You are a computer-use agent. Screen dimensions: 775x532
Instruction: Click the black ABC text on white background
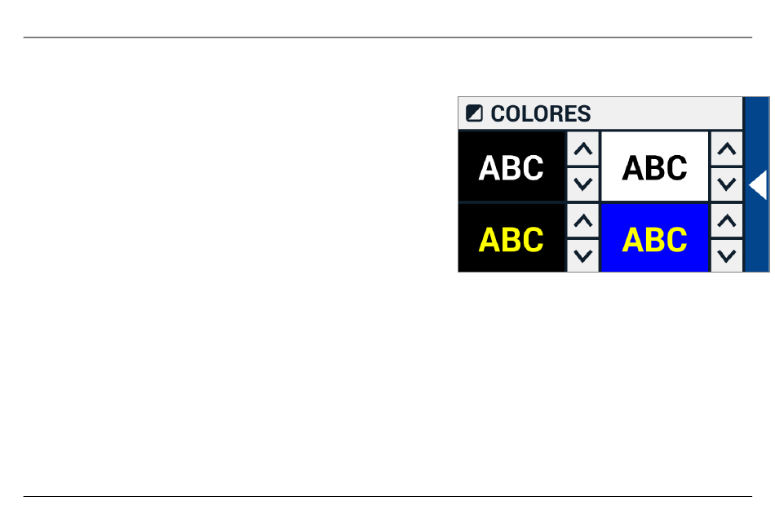[654, 167]
